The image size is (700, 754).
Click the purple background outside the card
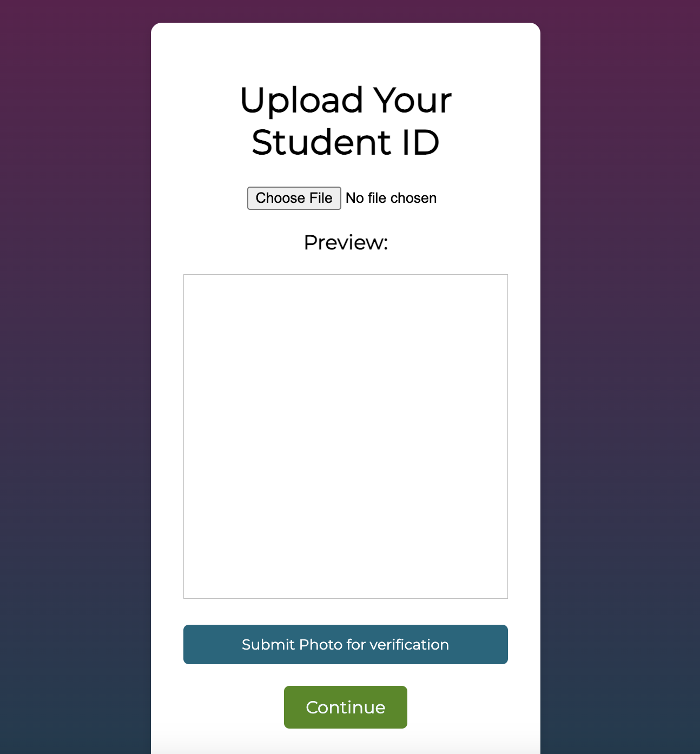point(75,162)
